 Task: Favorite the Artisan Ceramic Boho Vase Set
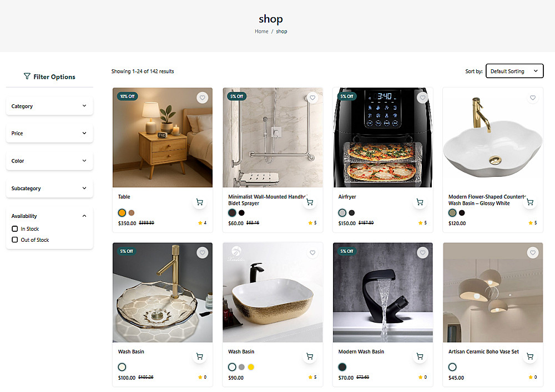(533, 253)
